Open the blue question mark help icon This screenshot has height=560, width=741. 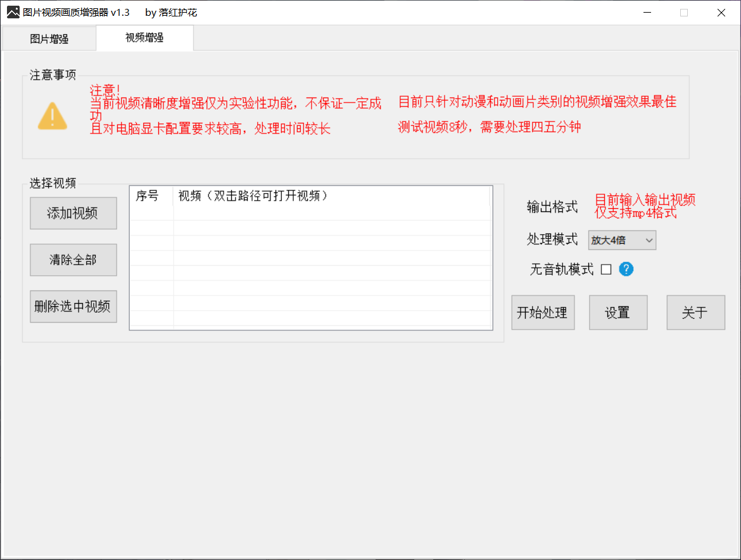(x=626, y=269)
